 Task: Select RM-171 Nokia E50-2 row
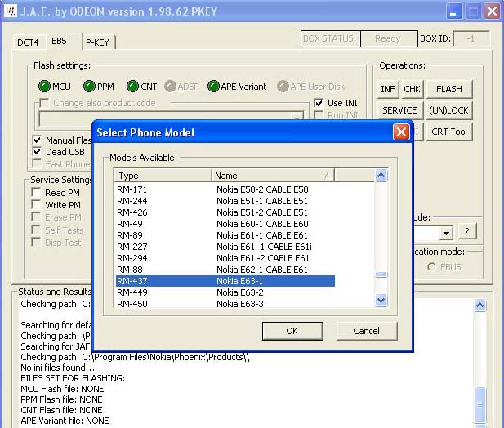225,189
